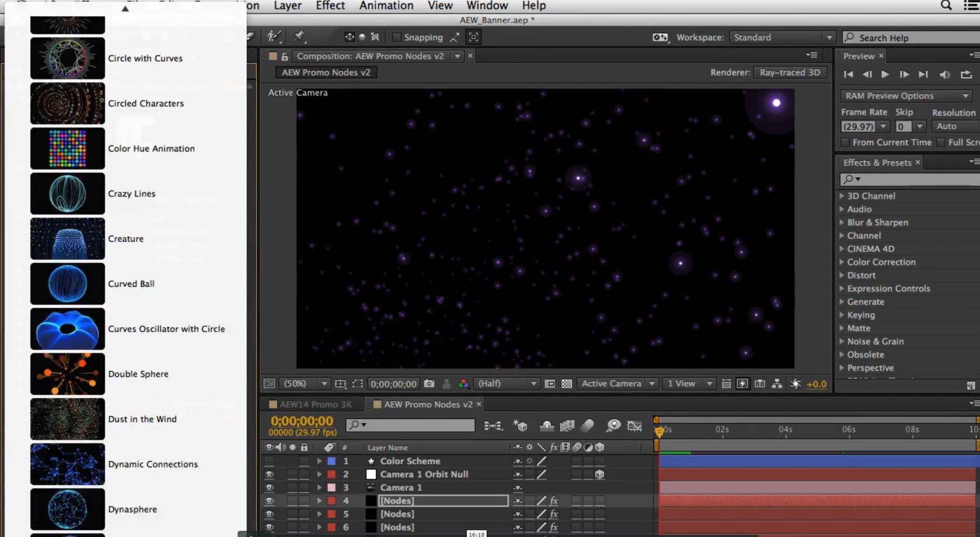Open the Workspace Standard dropdown
Image resolution: width=980 pixels, height=537 pixels.
pyautogui.click(x=782, y=37)
